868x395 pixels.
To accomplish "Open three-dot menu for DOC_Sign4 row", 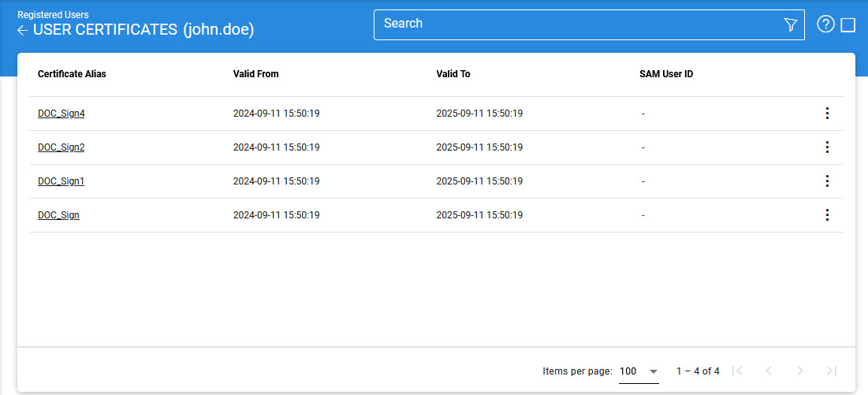I will tap(827, 114).
